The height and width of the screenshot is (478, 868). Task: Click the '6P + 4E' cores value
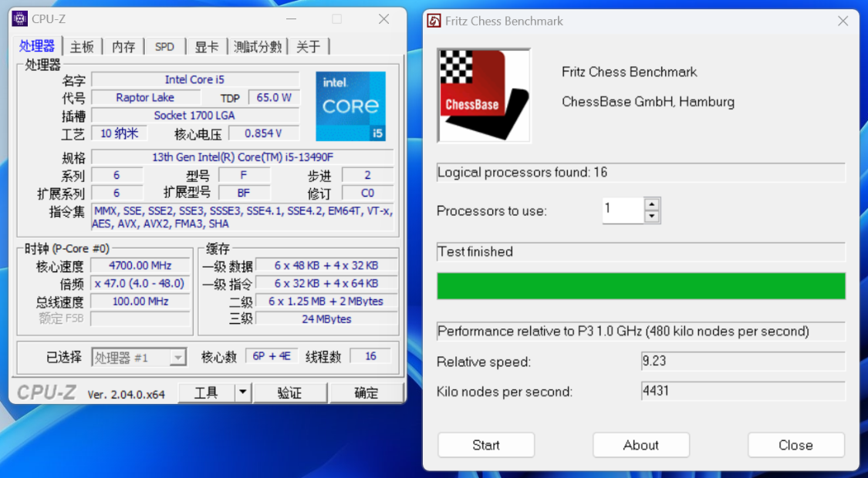click(272, 356)
